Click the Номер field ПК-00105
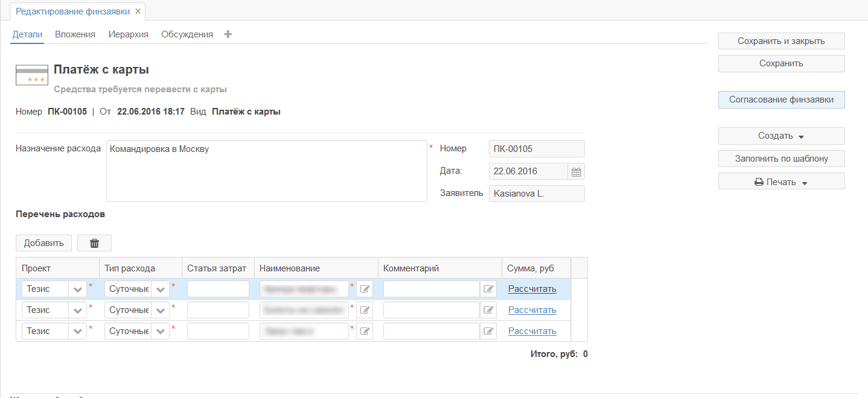 coord(537,149)
